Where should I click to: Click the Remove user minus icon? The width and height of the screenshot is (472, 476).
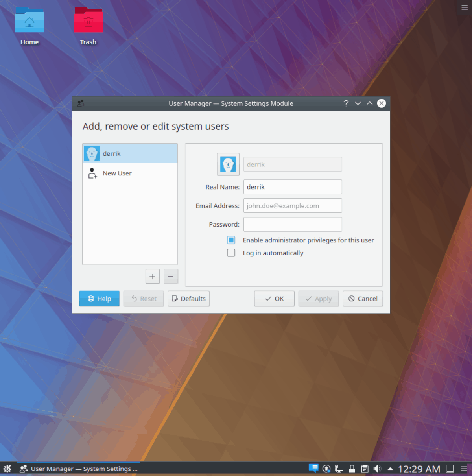tap(171, 277)
